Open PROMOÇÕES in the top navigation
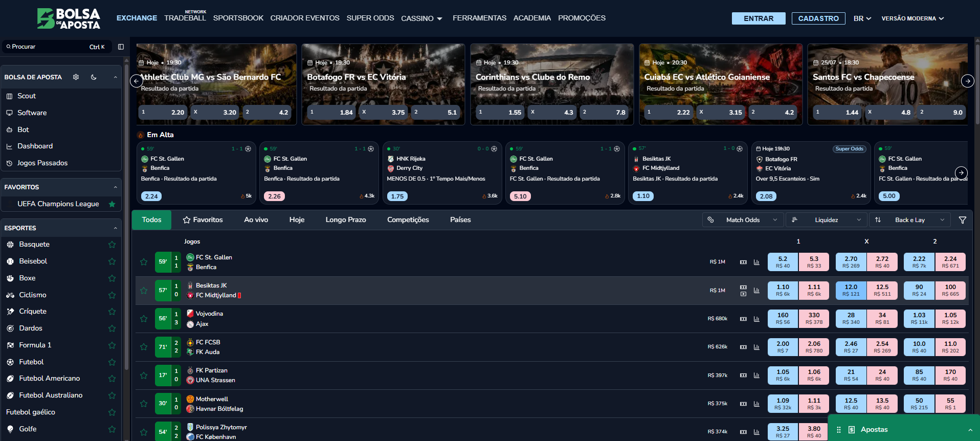The height and width of the screenshot is (441, 980). (582, 18)
